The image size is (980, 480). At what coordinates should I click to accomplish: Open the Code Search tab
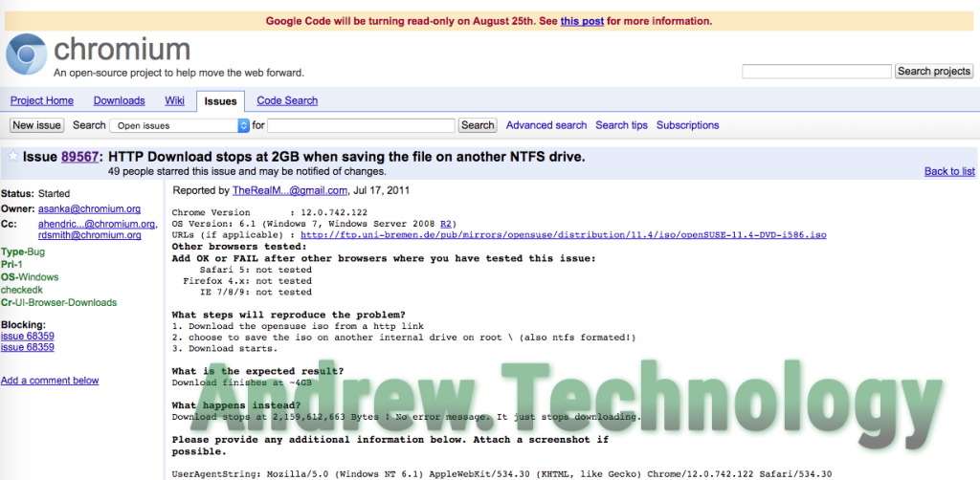(287, 100)
